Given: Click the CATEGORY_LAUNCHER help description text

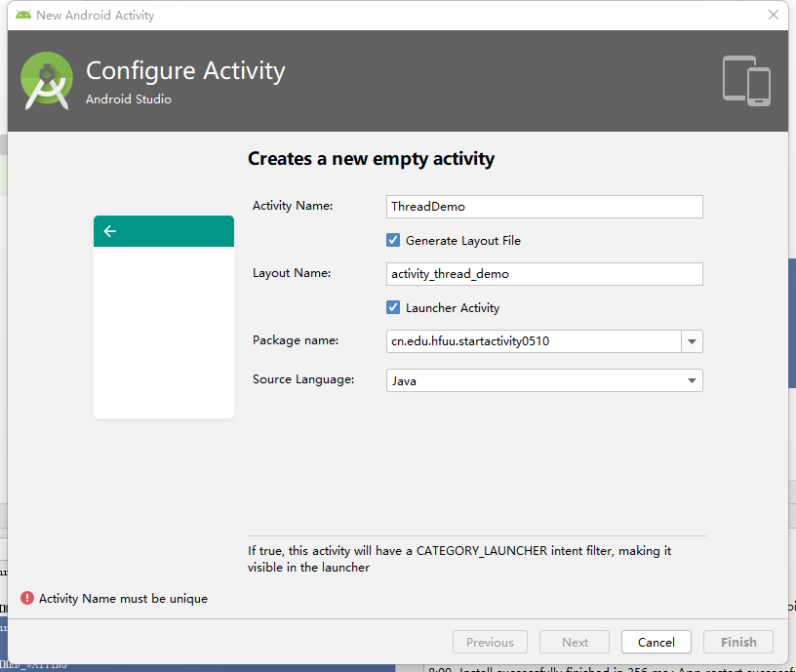Looking at the screenshot, I should click(459, 559).
